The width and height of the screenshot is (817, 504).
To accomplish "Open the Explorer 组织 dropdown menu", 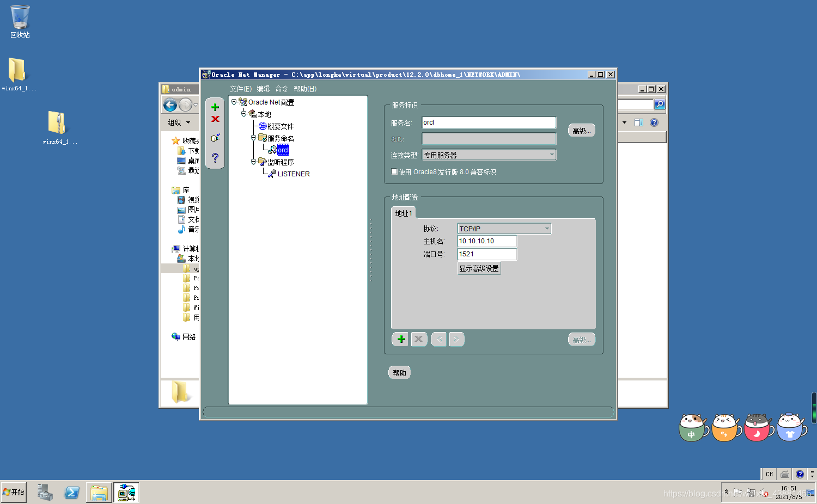I will tap(179, 122).
